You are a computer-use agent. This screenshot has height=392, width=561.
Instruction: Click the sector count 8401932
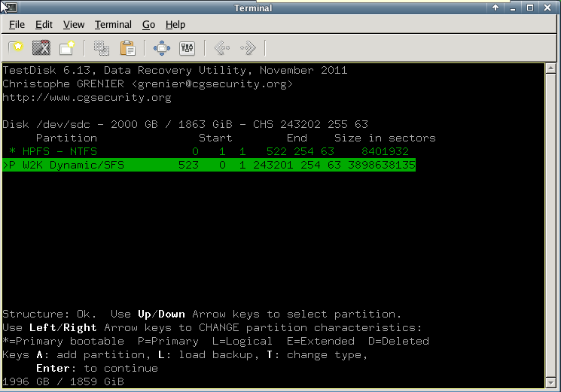tap(385, 151)
